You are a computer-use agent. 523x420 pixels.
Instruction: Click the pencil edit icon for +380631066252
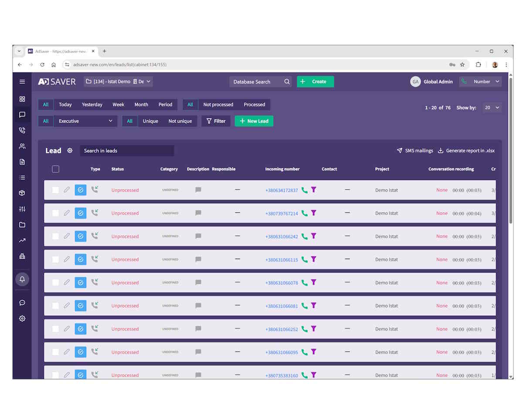[x=67, y=328]
